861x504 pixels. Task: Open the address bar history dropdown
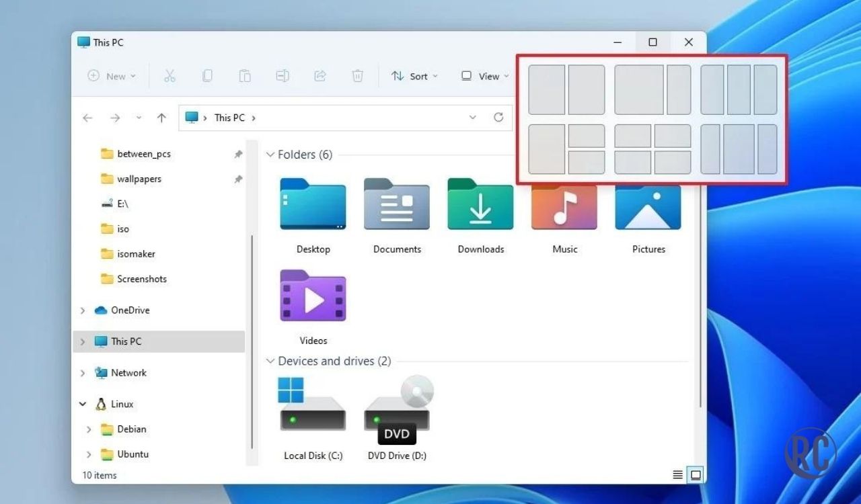click(x=473, y=117)
